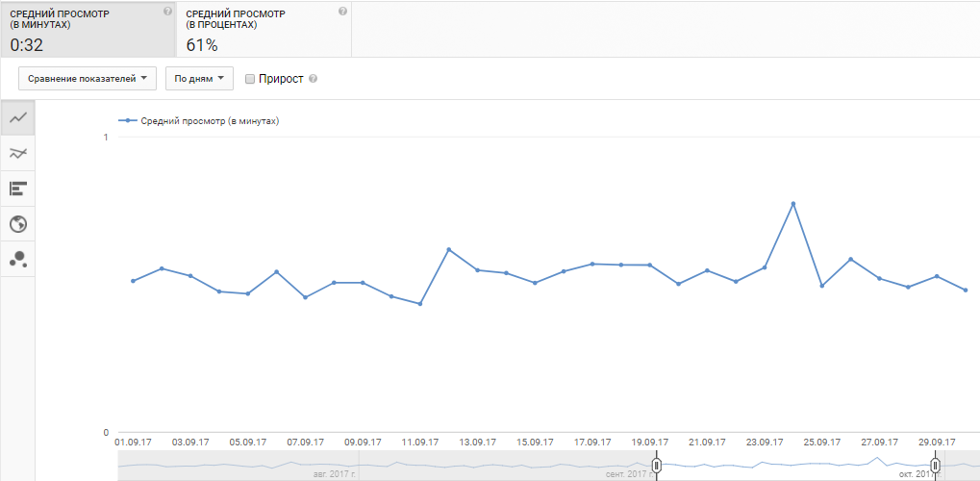The image size is (980, 481).
Task: Click the data point for 12.09.17 spike
Action: point(449,250)
